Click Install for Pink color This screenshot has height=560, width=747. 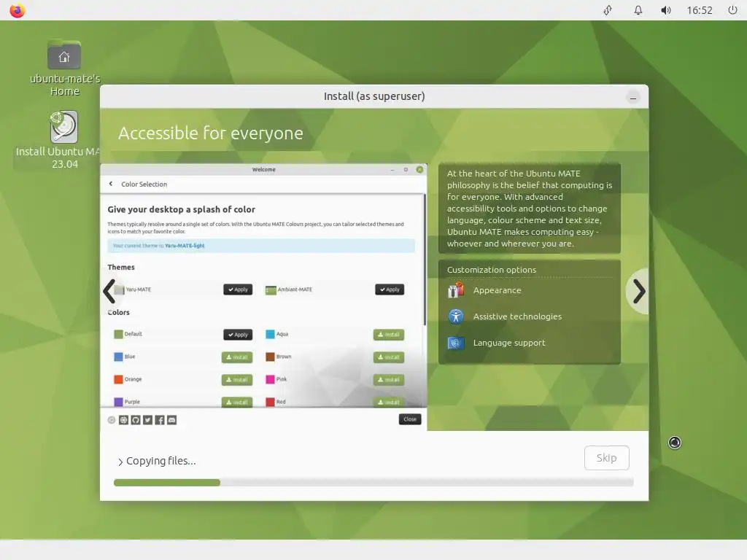point(389,379)
